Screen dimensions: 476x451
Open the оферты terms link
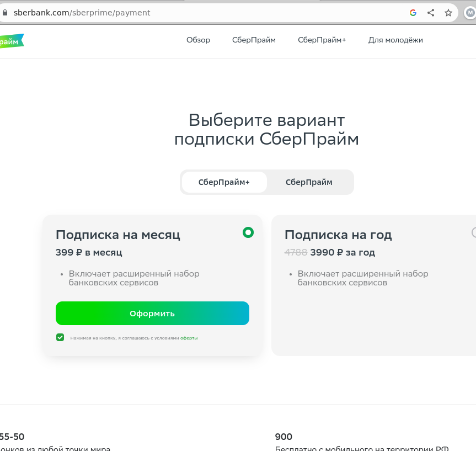coord(189,338)
